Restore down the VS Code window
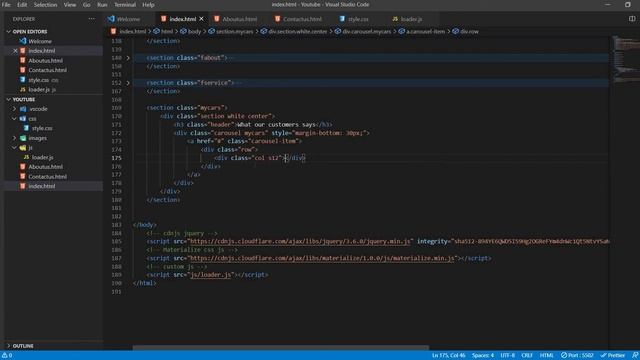 pyautogui.click(x=627, y=4)
